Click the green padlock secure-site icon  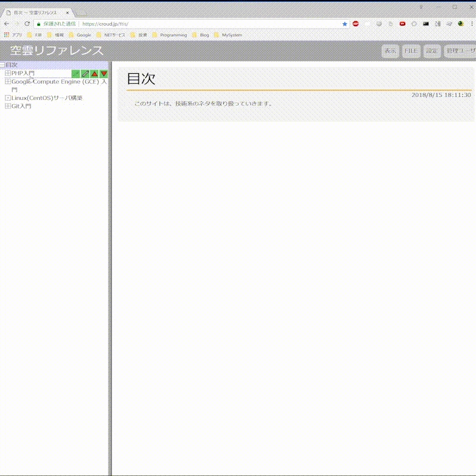point(39,24)
